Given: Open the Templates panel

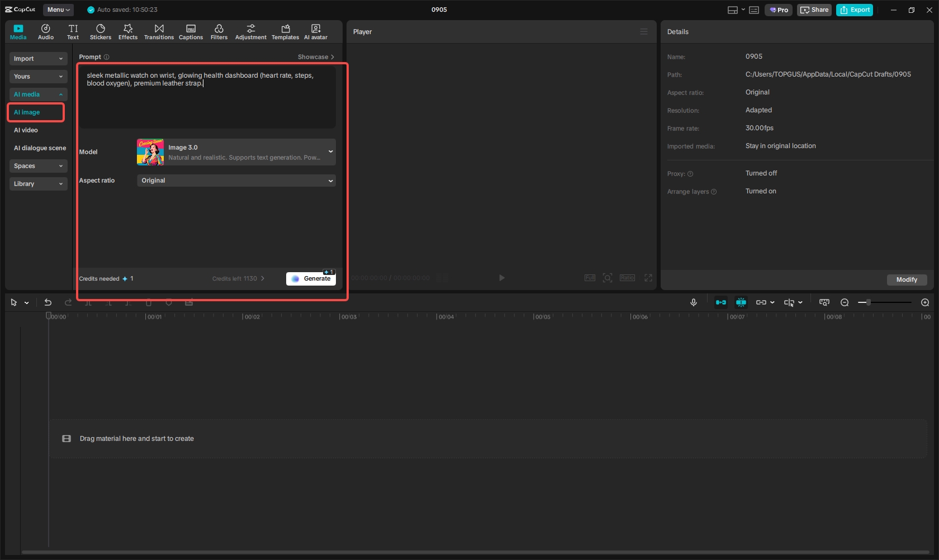Looking at the screenshot, I should point(285,31).
